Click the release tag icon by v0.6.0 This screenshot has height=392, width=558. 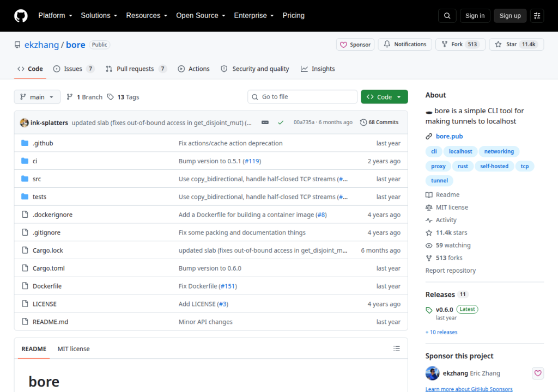429,310
